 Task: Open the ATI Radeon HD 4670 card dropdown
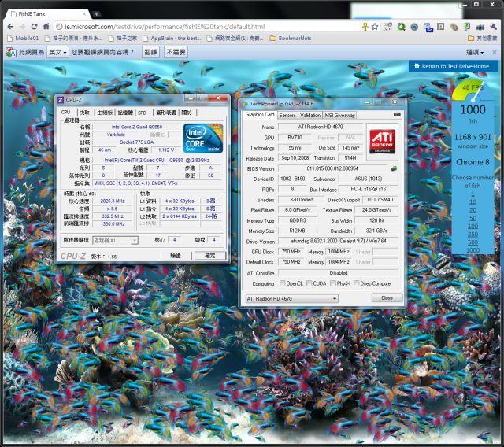(292, 298)
